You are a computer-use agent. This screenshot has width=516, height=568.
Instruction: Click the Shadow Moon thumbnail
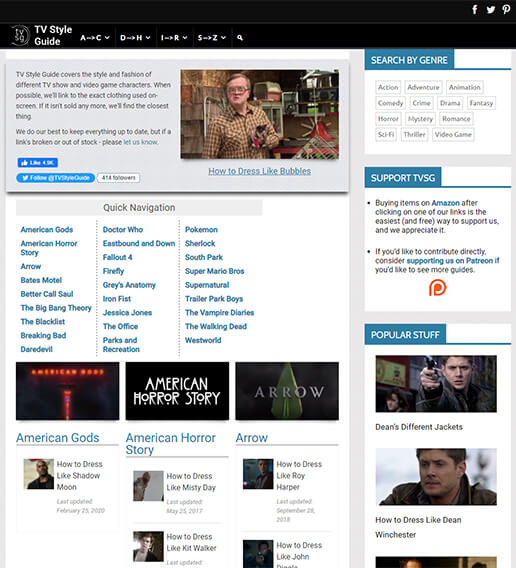(x=39, y=474)
